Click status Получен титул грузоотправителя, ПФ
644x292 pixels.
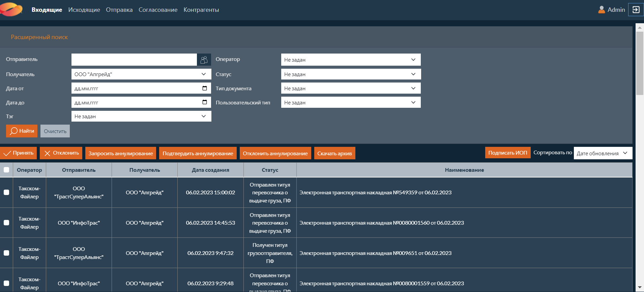point(270,253)
